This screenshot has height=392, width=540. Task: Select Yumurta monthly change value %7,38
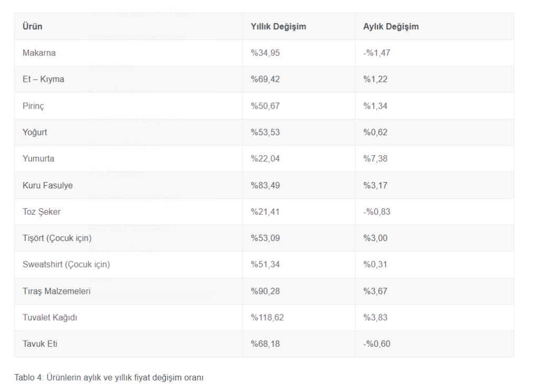(x=375, y=159)
